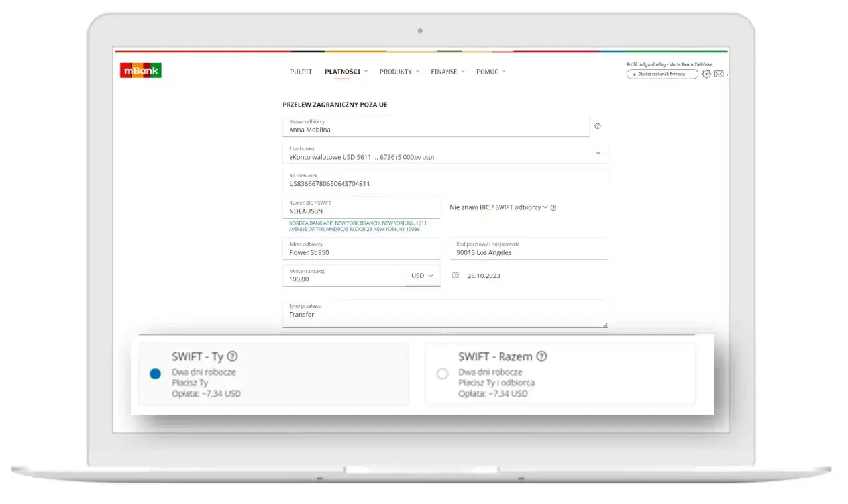This screenshot has width=848, height=504.
Task: Click the calendar icon beside 25.10.2023
Action: pos(455,276)
